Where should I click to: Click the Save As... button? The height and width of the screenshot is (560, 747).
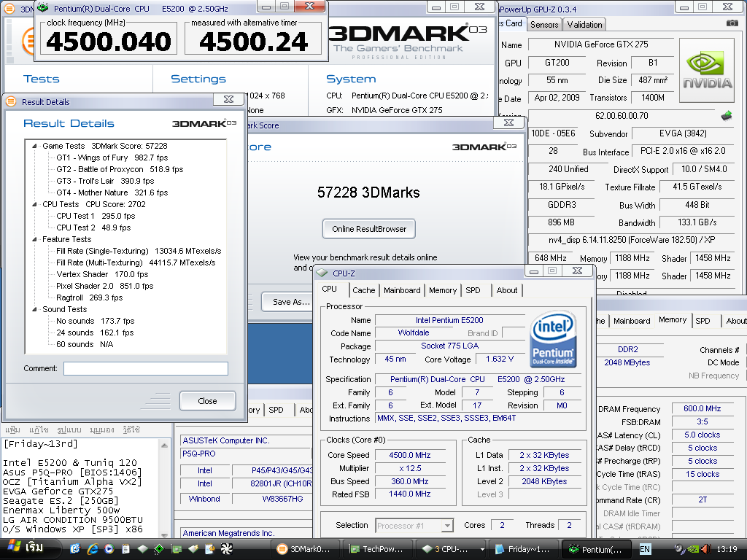click(x=290, y=302)
